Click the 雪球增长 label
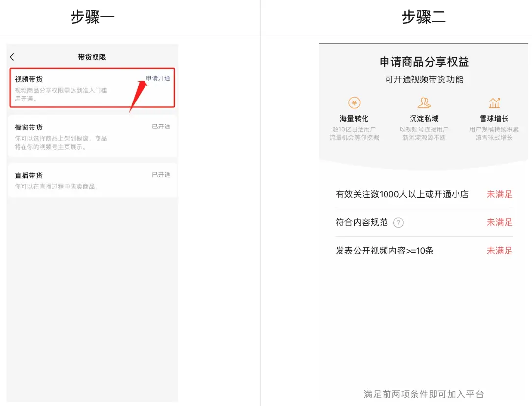This screenshot has height=406, width=532. 494,119
